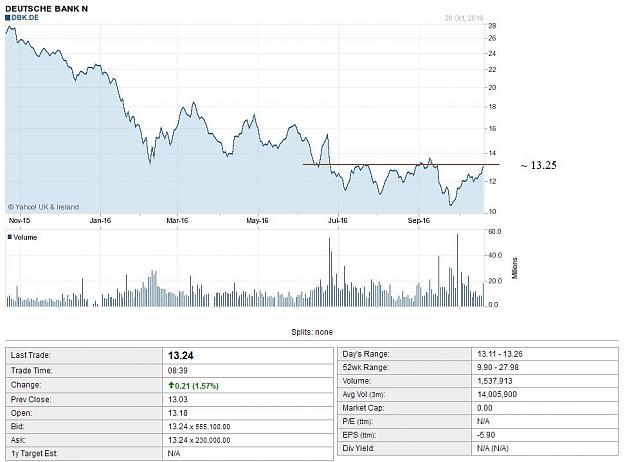Click the Splits: none text
The image size is (625, 462).
tap(312, 332)
